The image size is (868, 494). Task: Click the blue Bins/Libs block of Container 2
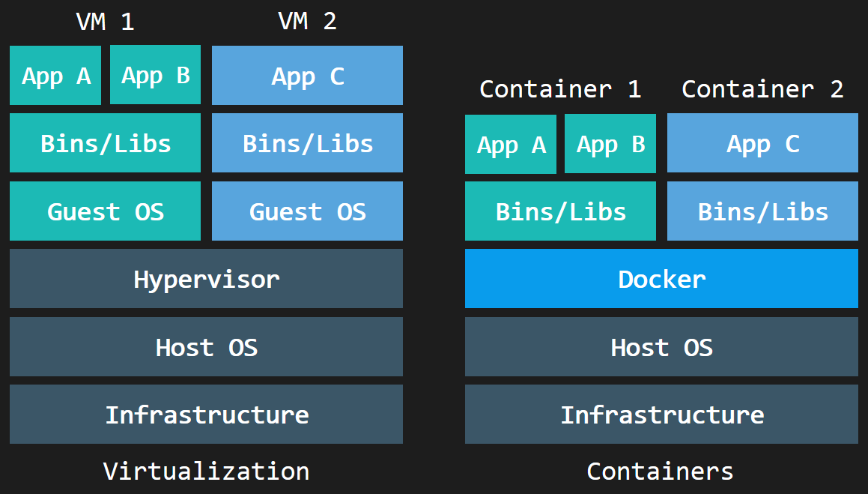[762, 211]
